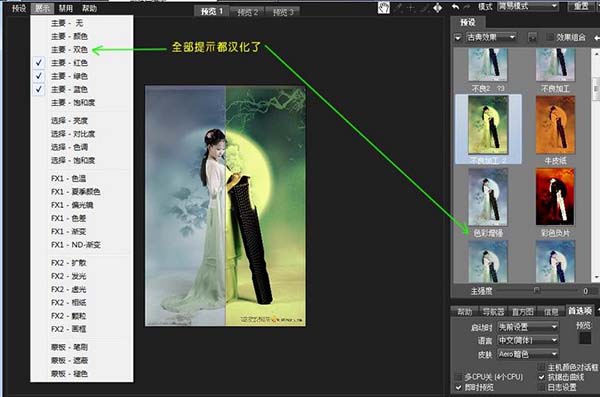Toggle the 多CPU关 checkbox

point(458,377)
